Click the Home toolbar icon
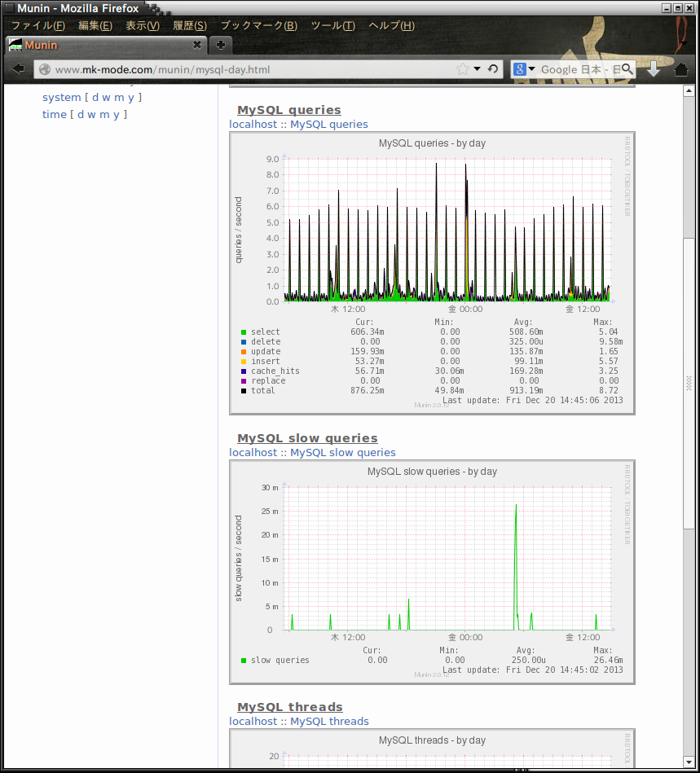 coord(681,68)
